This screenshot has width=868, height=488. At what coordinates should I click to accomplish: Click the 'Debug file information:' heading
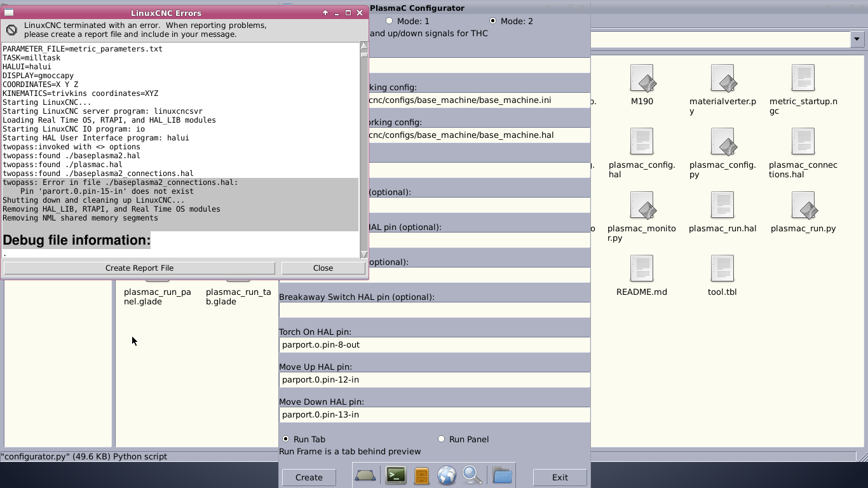76,240
